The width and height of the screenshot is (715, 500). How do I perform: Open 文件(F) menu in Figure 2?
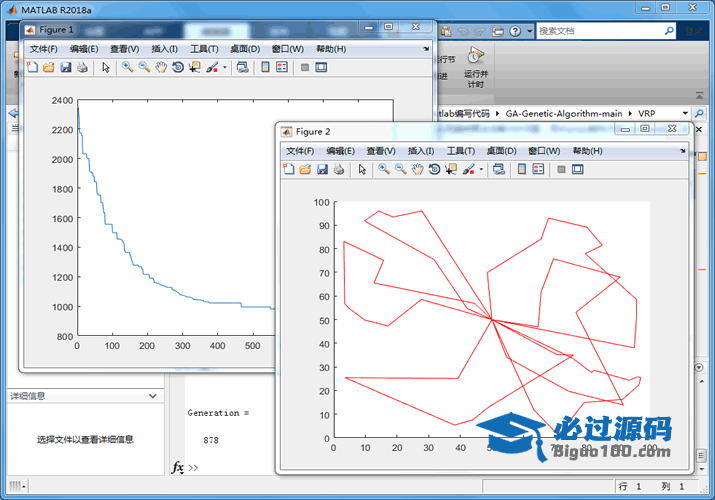(x=300, y=151)
